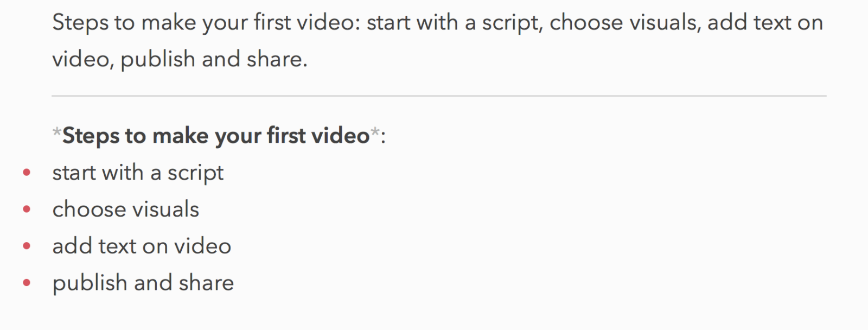Click the red bullet before 'publish and share'
The height and width of the screenshot is (330, 868).
coord(27,283)
